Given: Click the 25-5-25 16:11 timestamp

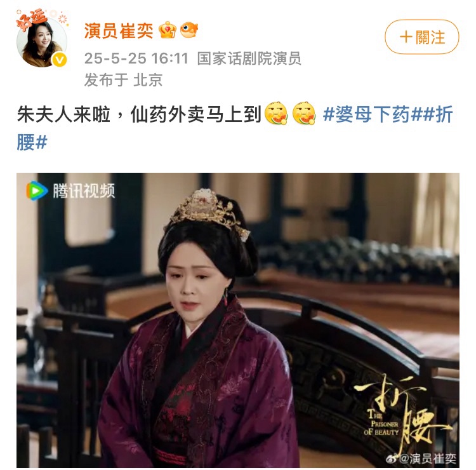Looking at the screenshot, I should click(136, 58).
